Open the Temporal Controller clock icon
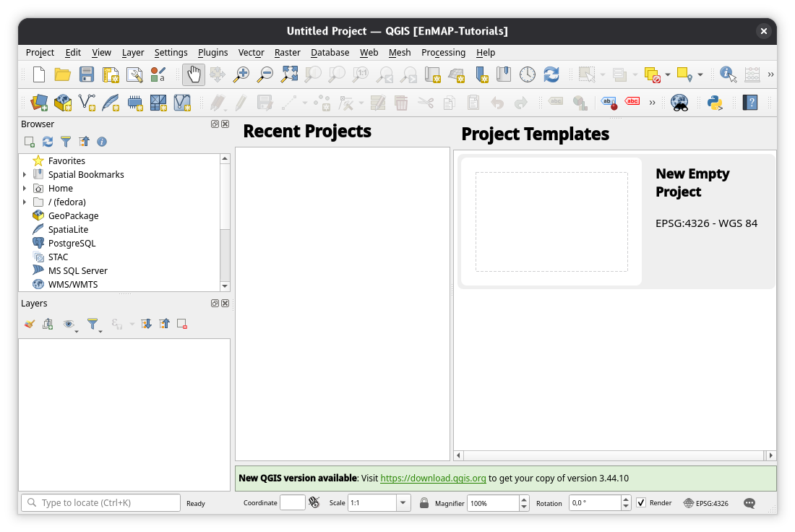 tap(528, 74)
